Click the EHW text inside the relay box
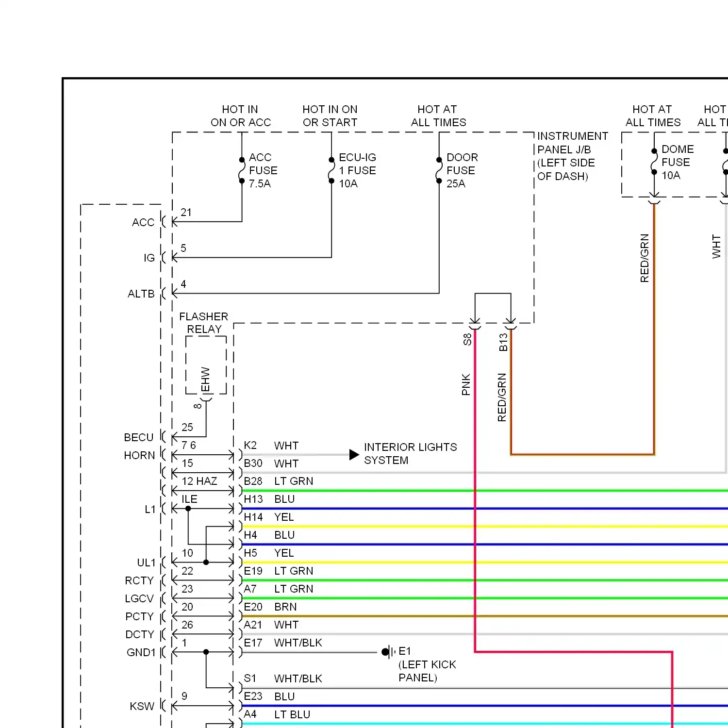 coord(205,380)
